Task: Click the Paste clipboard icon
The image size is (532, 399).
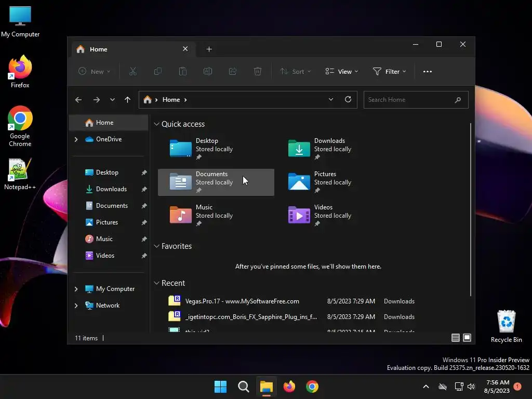Action: pyautogui.click(x=182, y=71)
